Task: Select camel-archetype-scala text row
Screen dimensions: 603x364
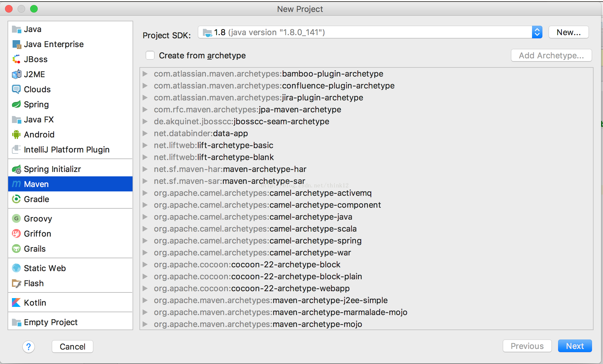Action: coord(366,229)
